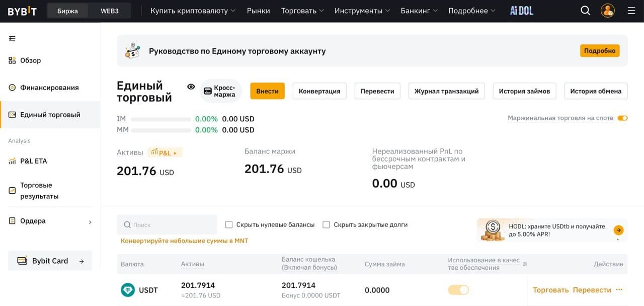Viewport: 644px width, 306px height.
Task: Toggle Маржинальная торговля на споте switch
Action: [623, 118]
